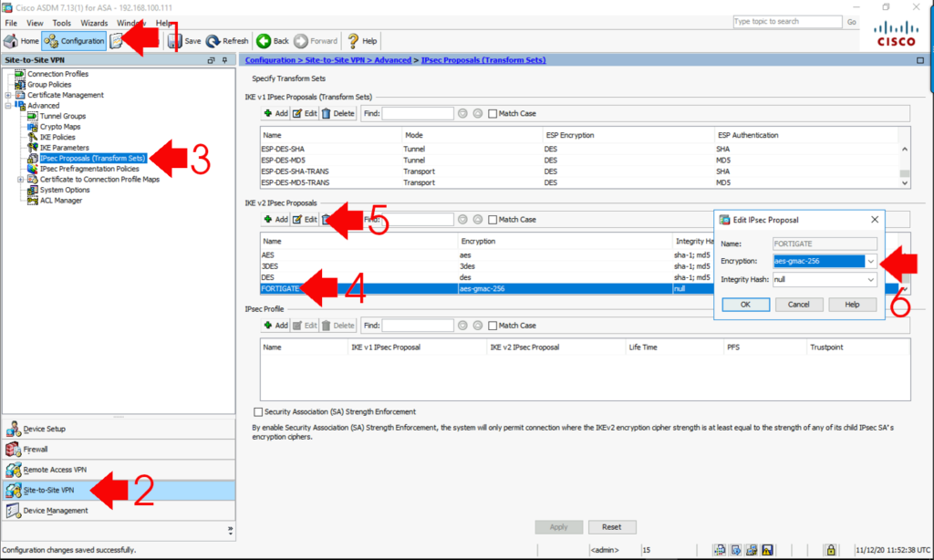Expand the hidden navigation buttons chevron

(231, 530)
